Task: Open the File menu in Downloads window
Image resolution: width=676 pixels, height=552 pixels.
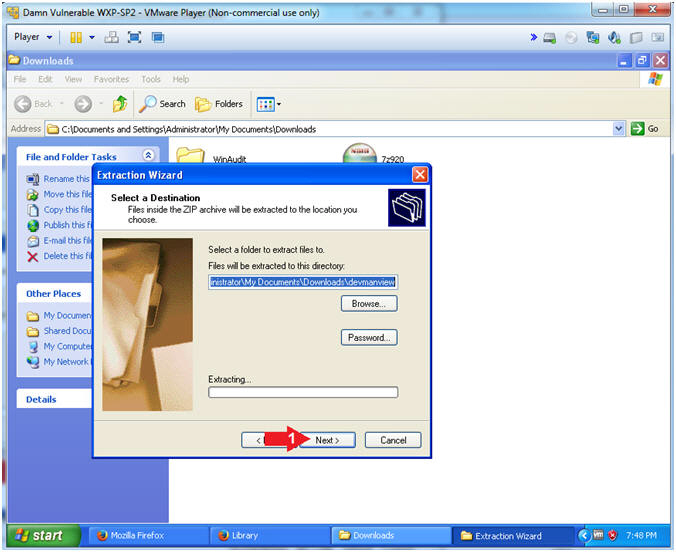Action: pyautogui.click(x=19, y=79)
